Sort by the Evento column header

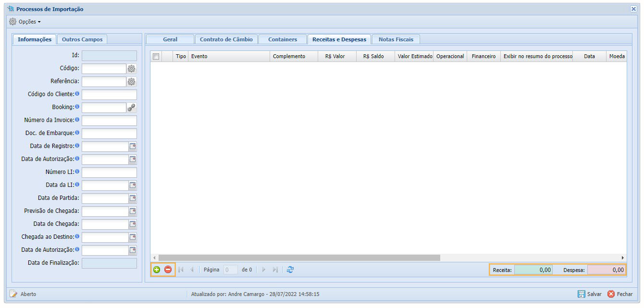coord(229,56)
